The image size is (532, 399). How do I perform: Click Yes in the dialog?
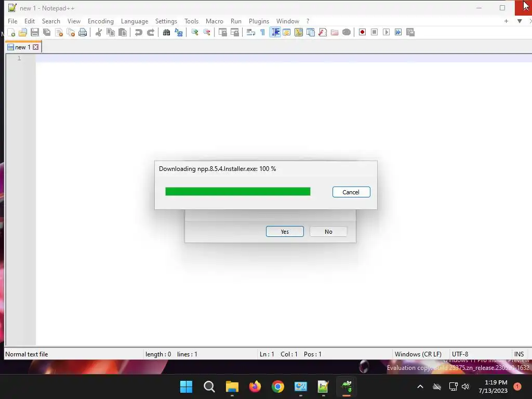click(x=285, y=231)
